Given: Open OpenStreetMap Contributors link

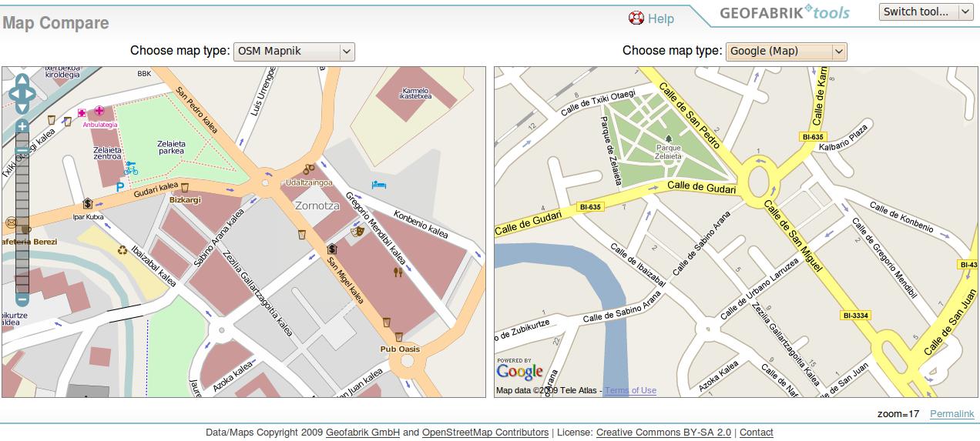Looking at the screenshot, I should (x=485, y=433).
